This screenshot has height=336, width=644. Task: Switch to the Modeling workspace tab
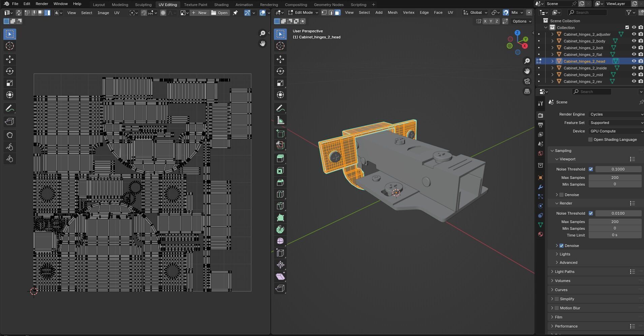(x=120, y=5)
